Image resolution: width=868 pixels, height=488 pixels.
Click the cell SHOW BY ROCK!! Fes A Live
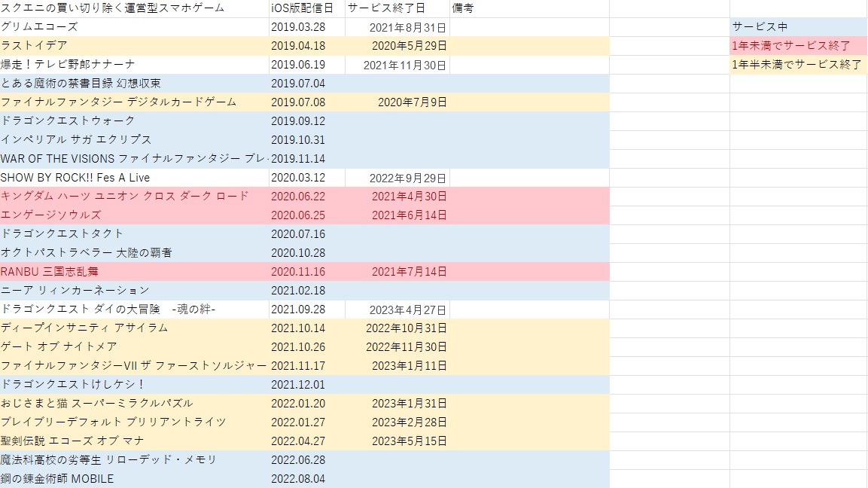135,178
